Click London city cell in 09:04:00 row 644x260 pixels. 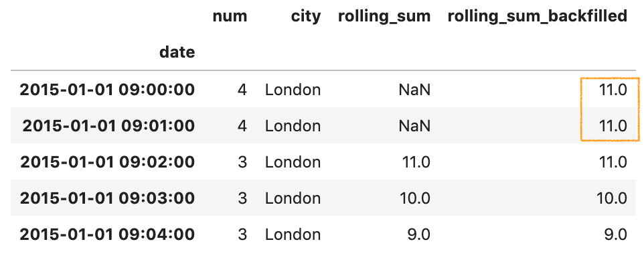(293, 235)
